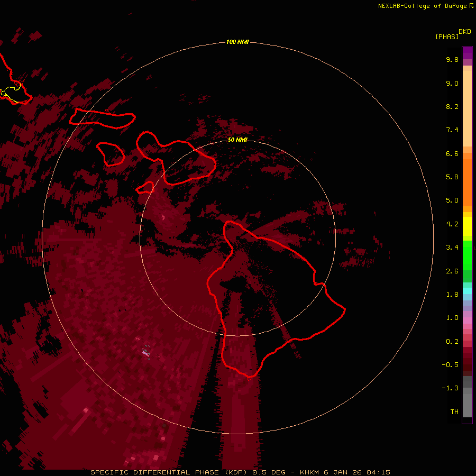Click the 5.8 value on the color scale
The height and width of the screenshot is (476, 476).
pyautogui.click(x=452, y=177)
